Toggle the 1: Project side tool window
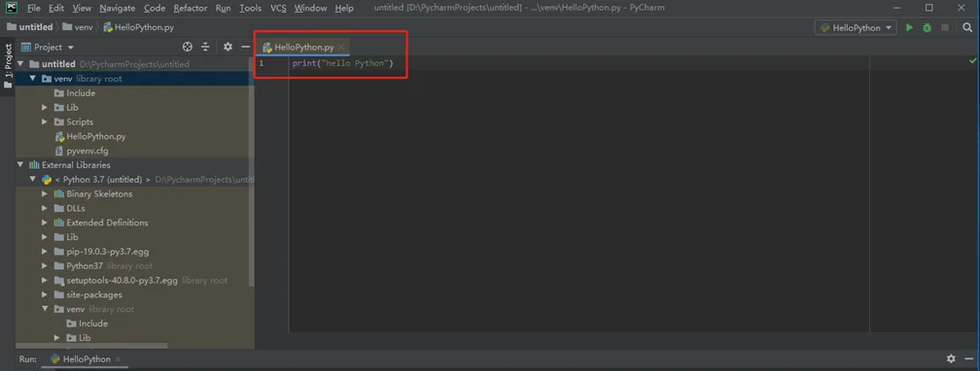The width and height of the screenshot is (980, 371). coord(8,66)
